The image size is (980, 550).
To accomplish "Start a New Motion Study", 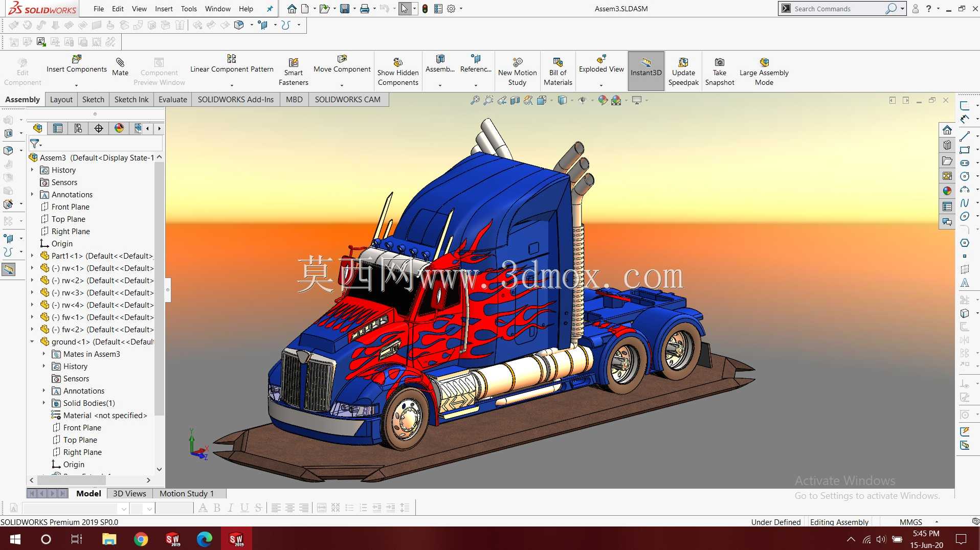I will tap(517, 72).
